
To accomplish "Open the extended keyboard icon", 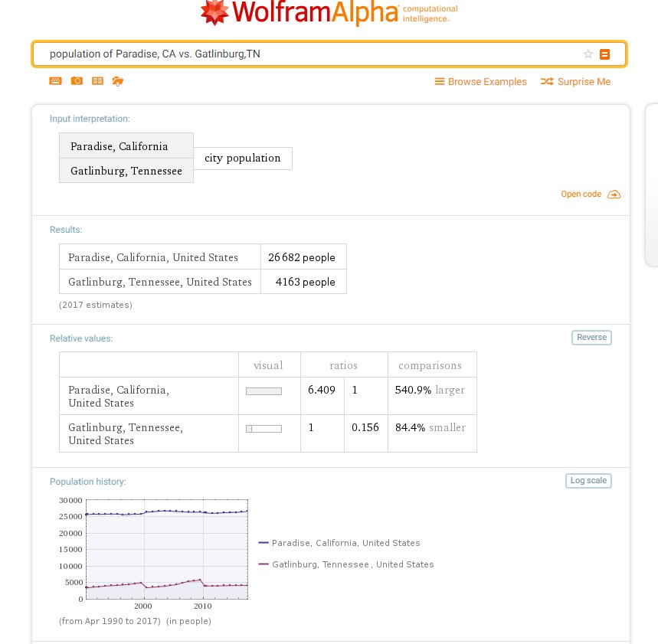I will [55, 81].
